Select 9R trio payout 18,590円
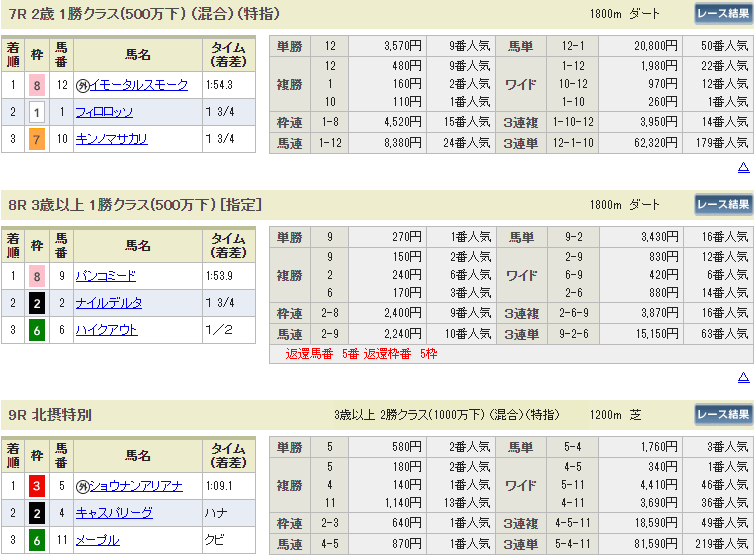The height and width of the screenshot is (556, 755). (x=656, y=523)
